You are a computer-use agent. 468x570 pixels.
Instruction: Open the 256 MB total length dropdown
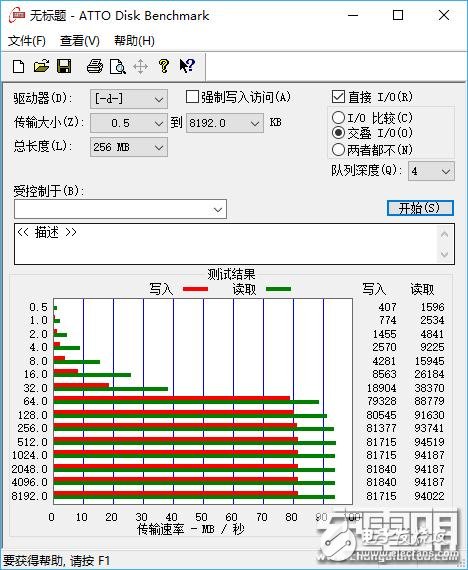[129, 147]
